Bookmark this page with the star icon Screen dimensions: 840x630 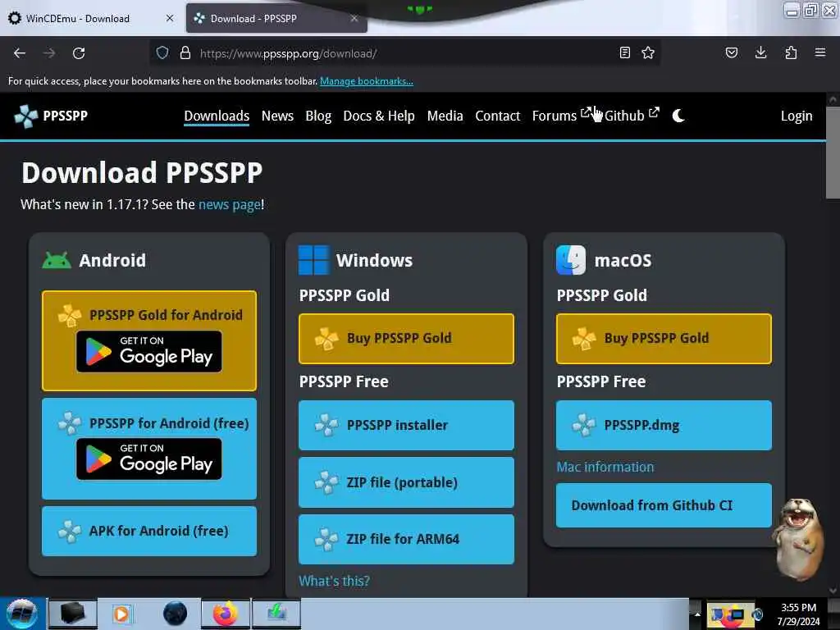point(648,52)
